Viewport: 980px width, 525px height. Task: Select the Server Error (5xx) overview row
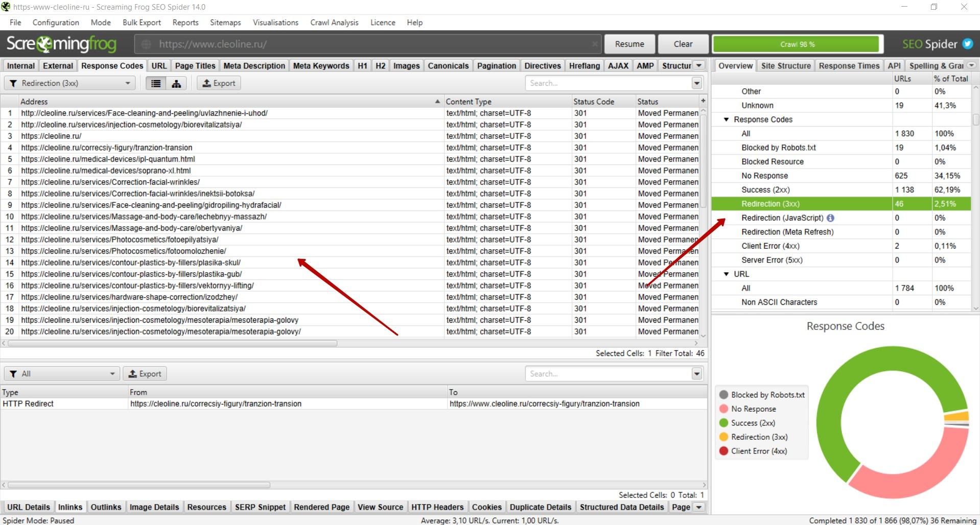(x=841, y=260)
